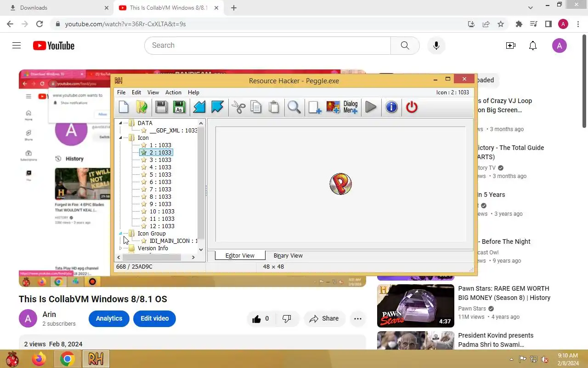Click the Peggle icon preview image
The image size is (588, 368).
pos(340,184)
